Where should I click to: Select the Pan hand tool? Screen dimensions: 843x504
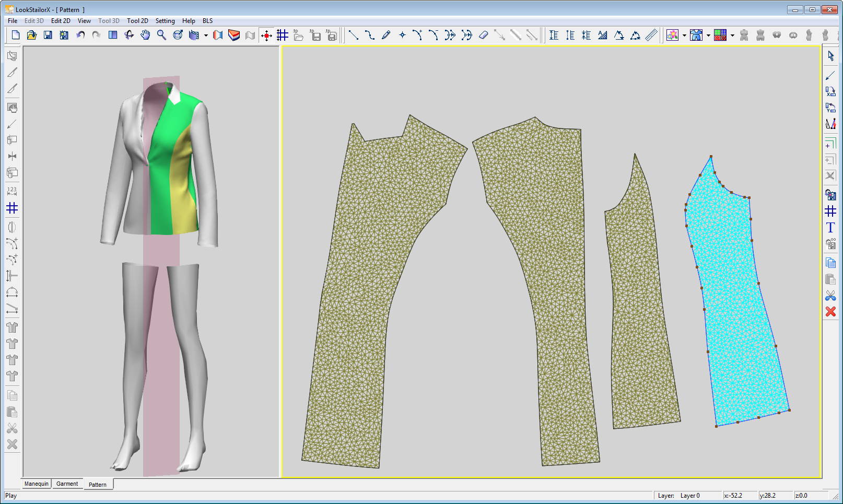click(x=145, y=35)
